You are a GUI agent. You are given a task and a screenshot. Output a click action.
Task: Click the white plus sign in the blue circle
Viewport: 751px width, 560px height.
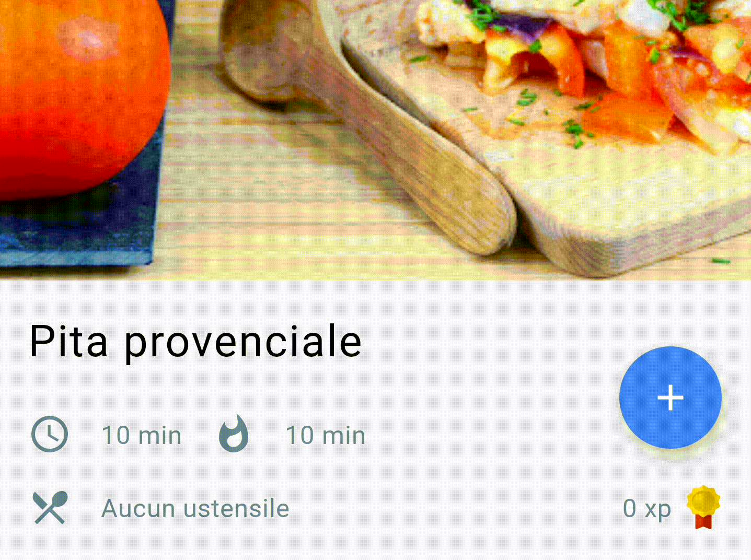tap(671, 398)
